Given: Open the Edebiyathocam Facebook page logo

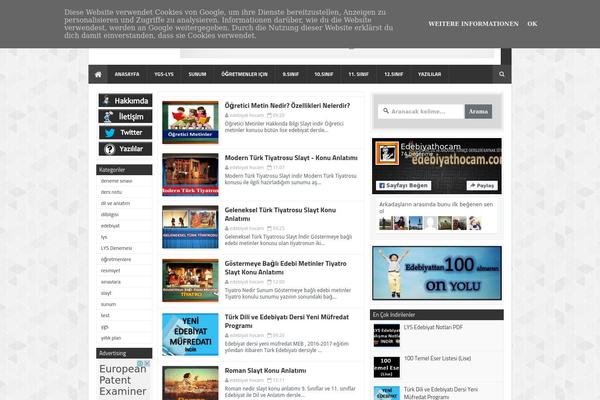Looking at the screenshot, I should click(x=387, y=153).
